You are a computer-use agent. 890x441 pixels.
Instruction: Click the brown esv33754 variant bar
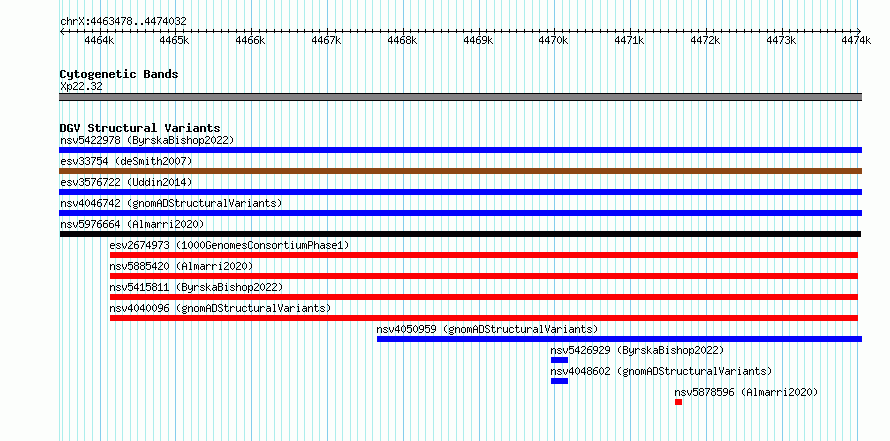tap(460, 171)
